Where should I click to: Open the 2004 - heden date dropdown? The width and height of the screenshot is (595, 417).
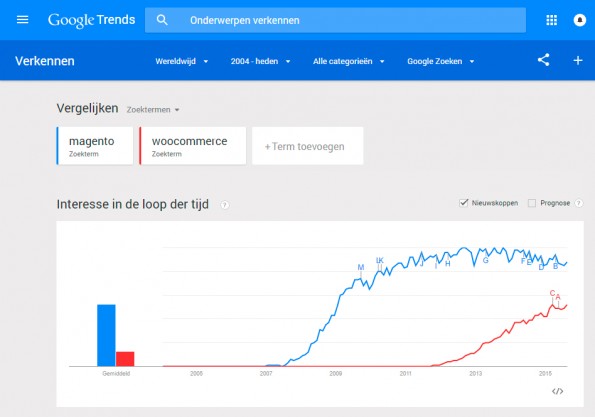260,61
